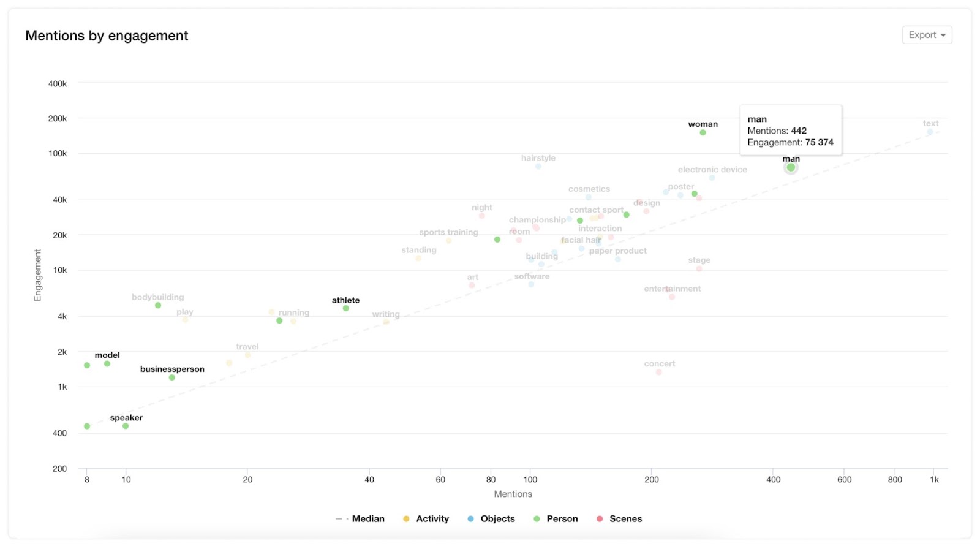Click the Export button

(927, 35)
